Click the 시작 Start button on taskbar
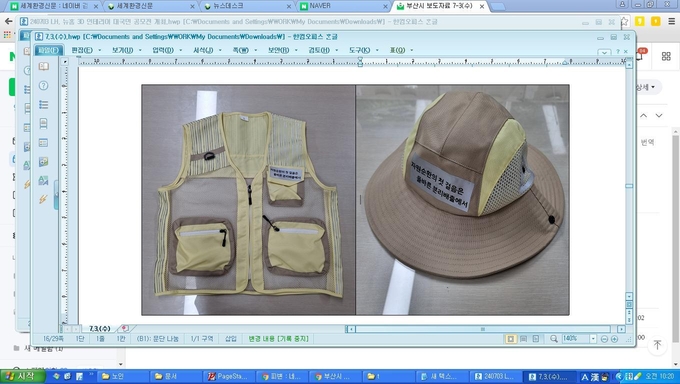680x384 pixels. click(23, 376)
